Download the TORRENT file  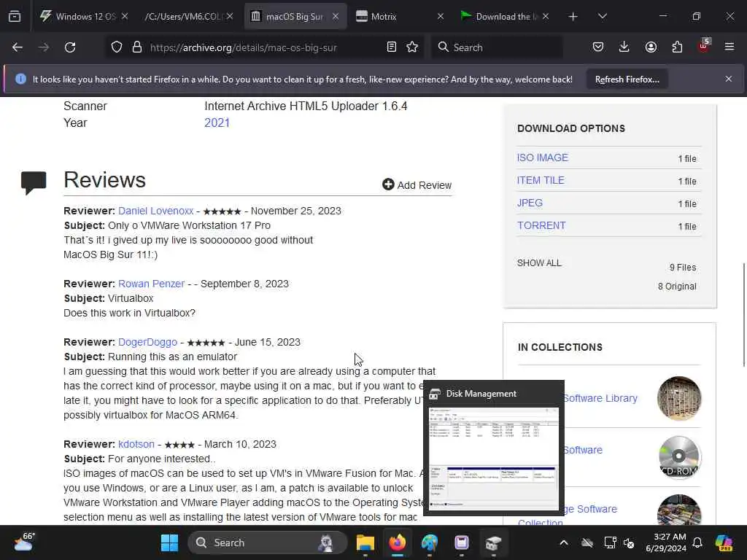pos(542,226)
